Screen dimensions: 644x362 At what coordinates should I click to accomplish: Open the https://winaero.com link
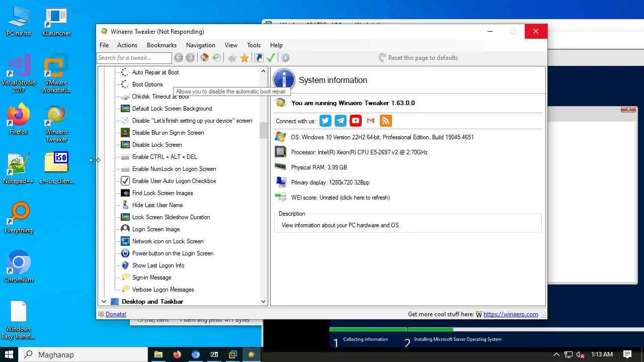click(x=511, y=314)
